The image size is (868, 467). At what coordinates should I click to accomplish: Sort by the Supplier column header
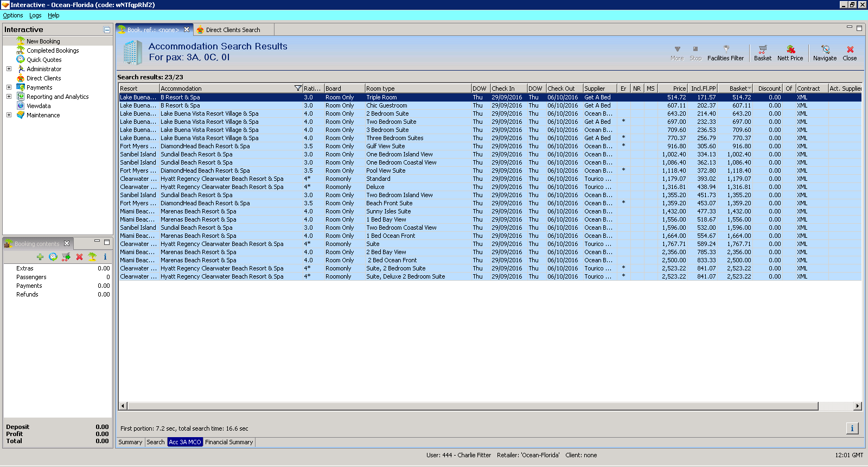(600, 89)
